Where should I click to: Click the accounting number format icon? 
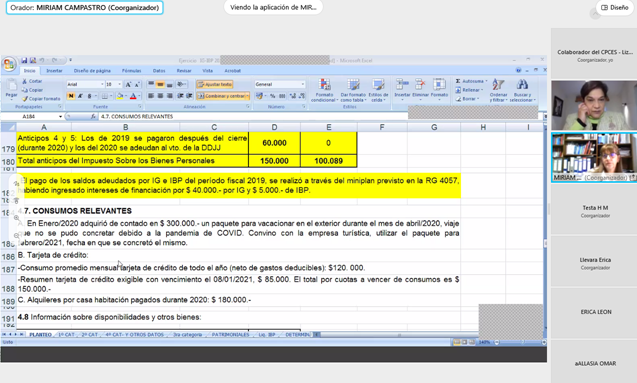258,96
